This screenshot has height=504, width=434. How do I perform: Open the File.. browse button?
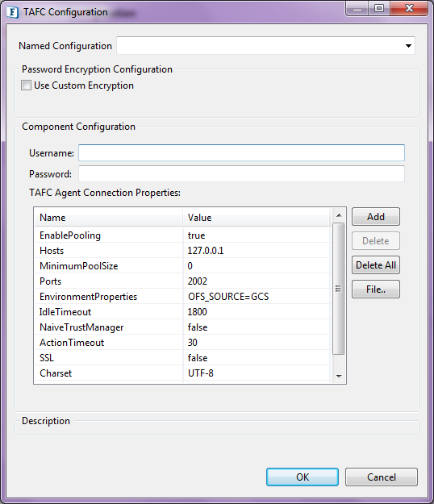point(376,289)
